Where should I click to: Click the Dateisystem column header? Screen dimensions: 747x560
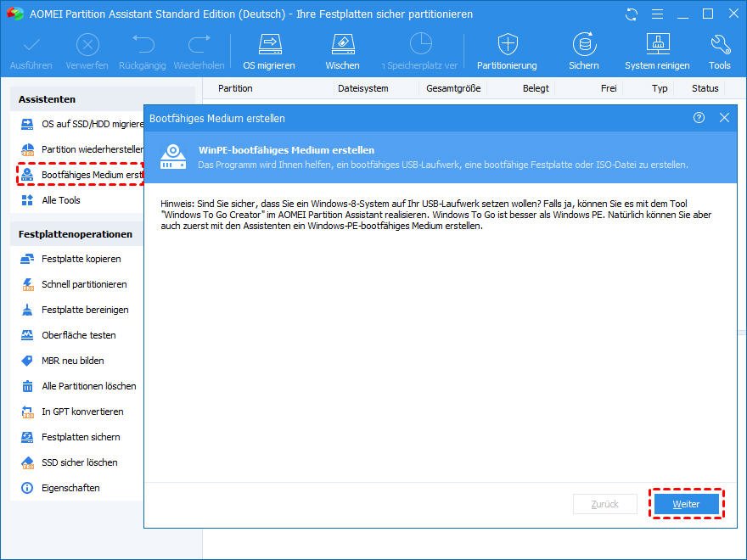[363, 88]
